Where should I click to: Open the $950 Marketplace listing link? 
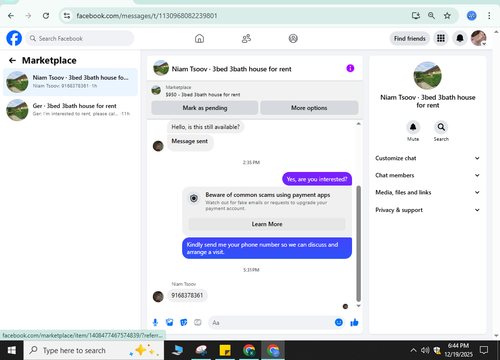203,95
